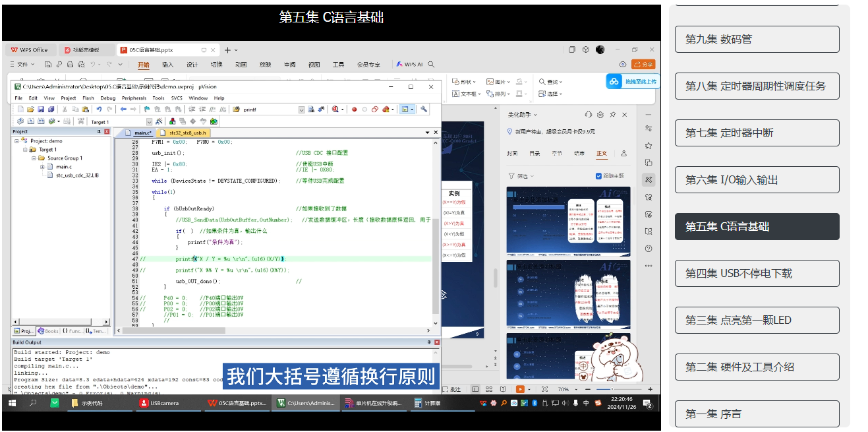868x432 pixels.
Task: Open the Debug menu in µVision
Action: [107, 98]
